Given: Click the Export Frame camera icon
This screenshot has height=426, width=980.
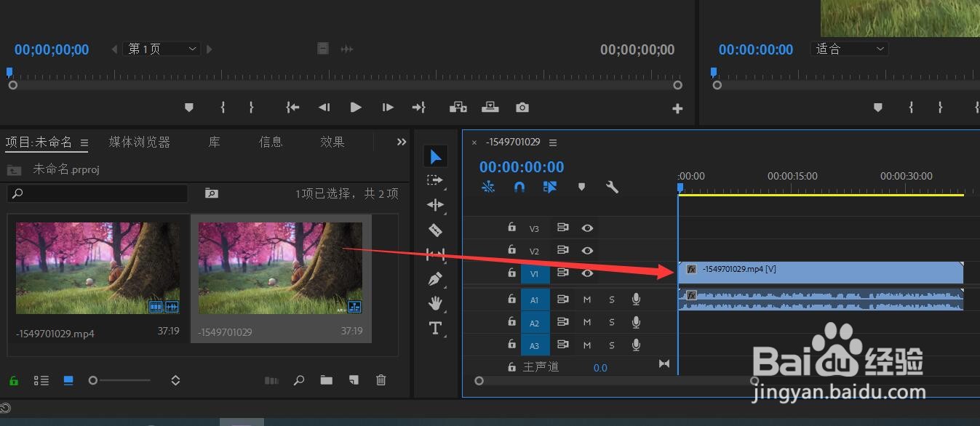Looking at the screenshot, I should tap(522, 108).
